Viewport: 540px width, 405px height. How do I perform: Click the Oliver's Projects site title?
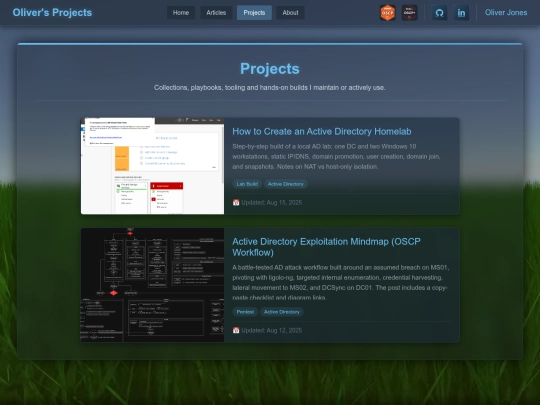52,12
